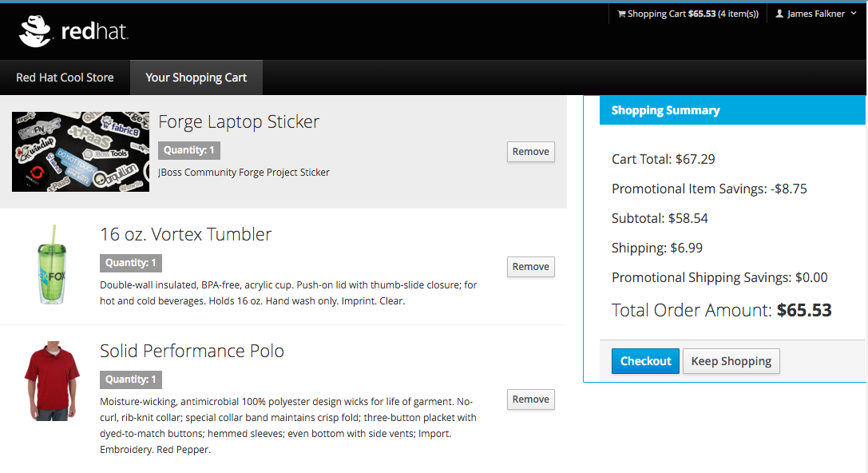Click the Total Order Amount value
Viewport: 868px width, 473px height.
point(804,310)
